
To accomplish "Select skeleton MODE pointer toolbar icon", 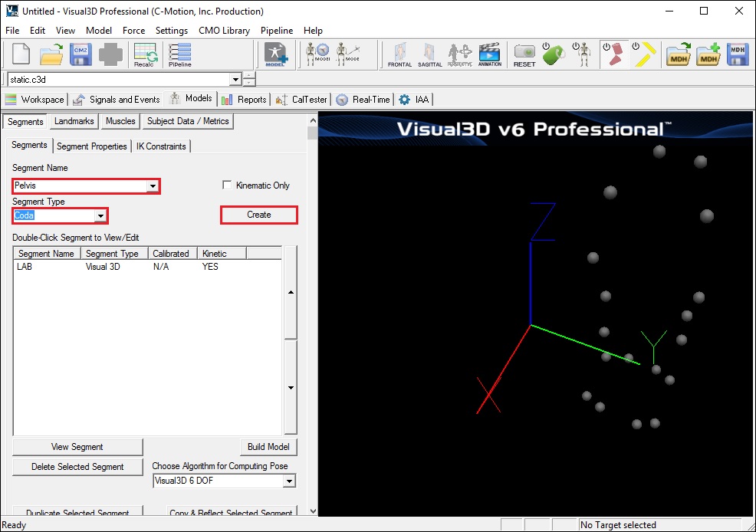I will point(348,54).
